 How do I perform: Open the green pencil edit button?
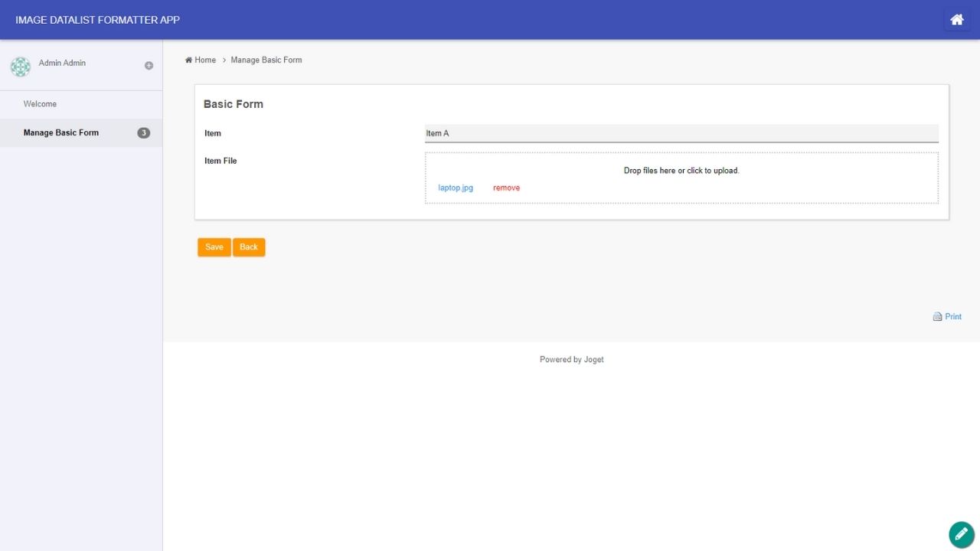(x=962, y=534)
